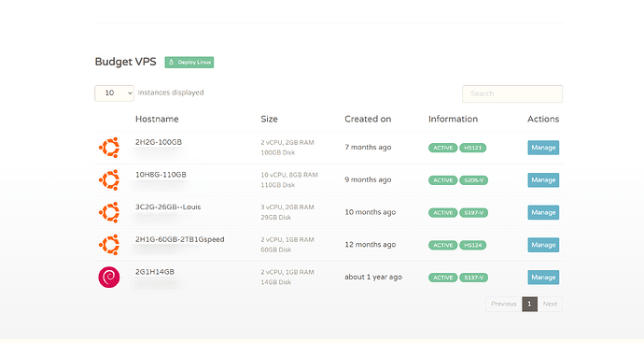
Task: Go to the Next page
Action: 550,304
